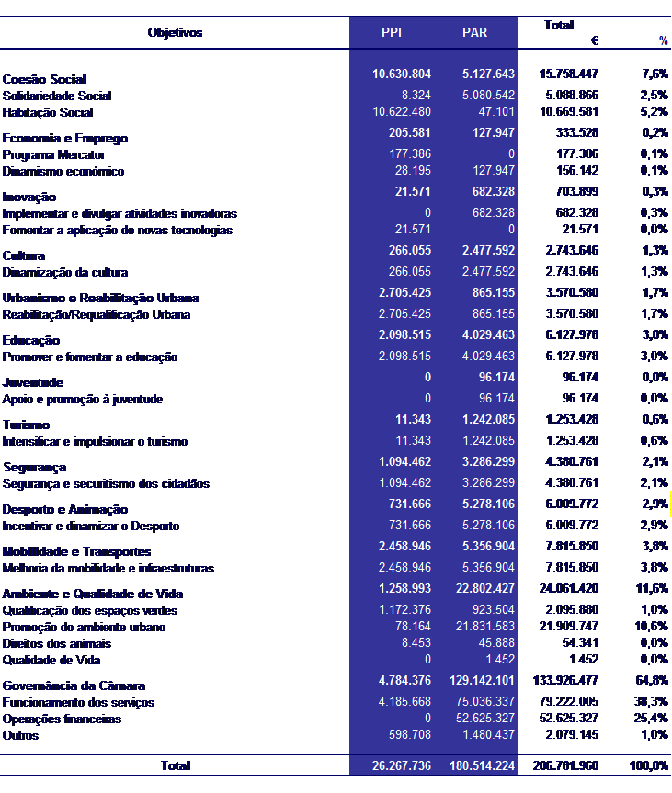Image resolution: width=672 pixels, height=793 pixels.
Task: Select PPI value 177.386
Action: tap(410, 153)
